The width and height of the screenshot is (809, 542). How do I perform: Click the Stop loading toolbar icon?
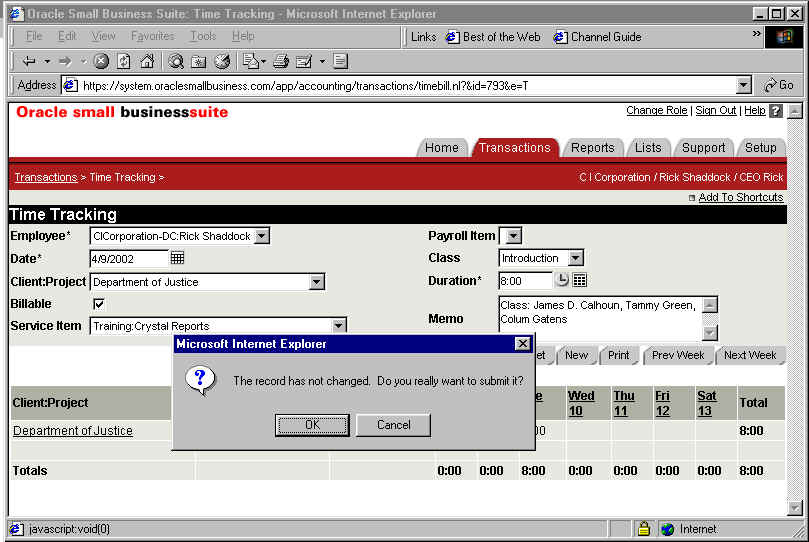coord(101,62)
